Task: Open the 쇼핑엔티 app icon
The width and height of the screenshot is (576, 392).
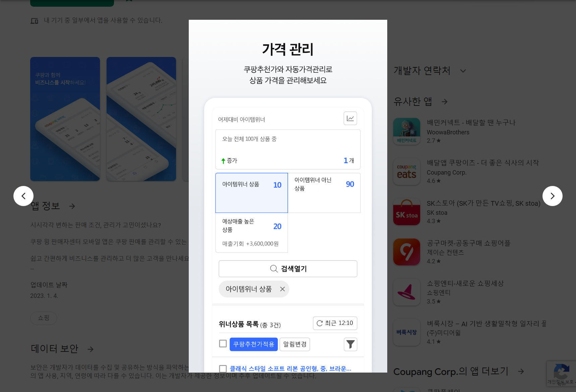Action: (406, 292)
